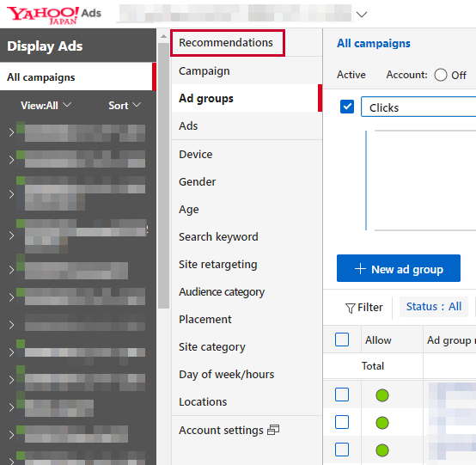Select the Account Off radio button
Image resolution: width=476 pixels, height=465 pixels.
(x=441, y=75)
